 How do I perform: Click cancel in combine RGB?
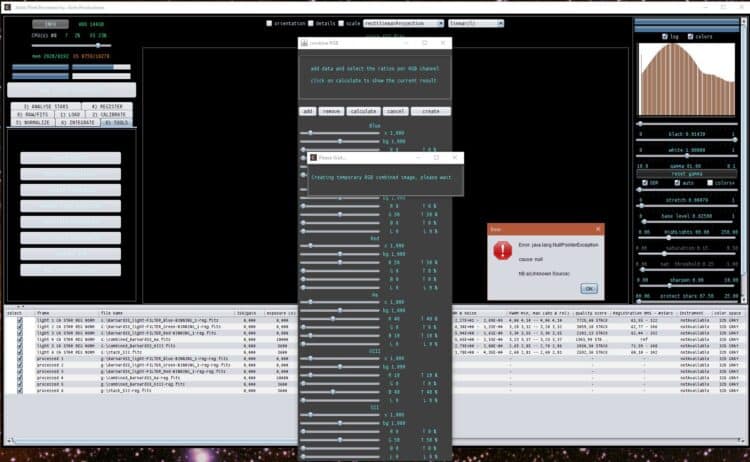tap(396, 111)
